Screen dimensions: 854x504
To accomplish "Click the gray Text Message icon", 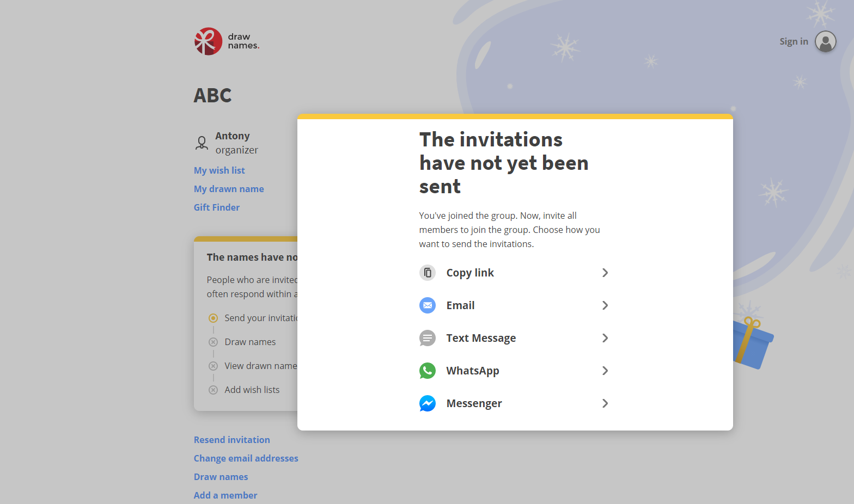I will [x=428, y=338].
